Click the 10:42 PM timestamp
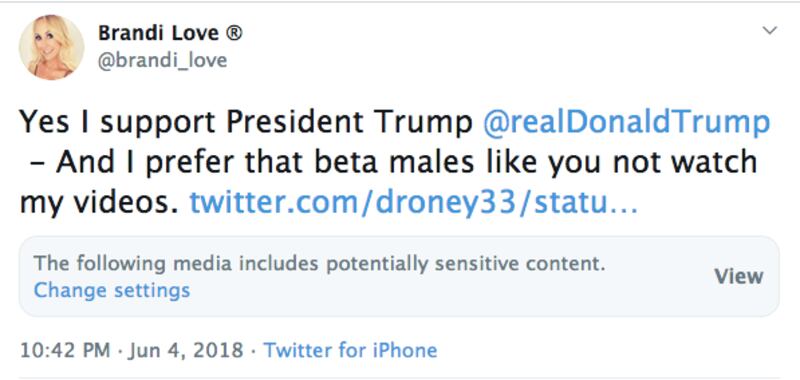 [65, 350]
